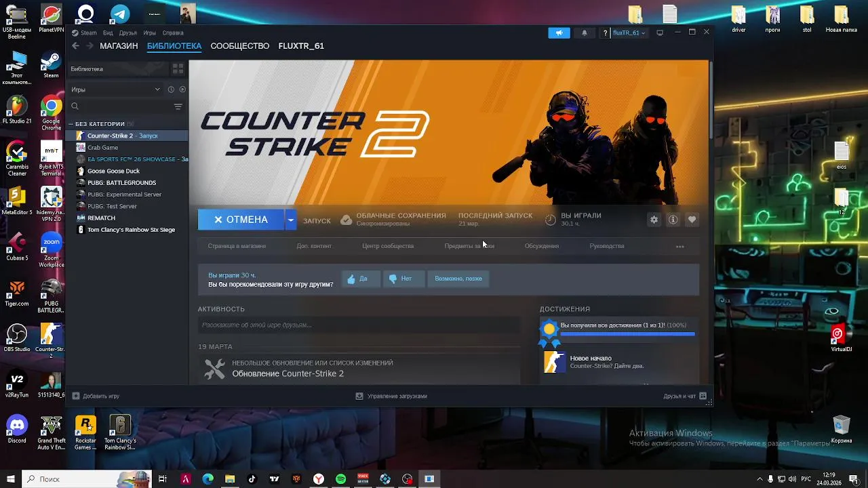Click activity post field Расскажите об этой игре
This screenshot has height=488, width=868.
coord(359,325)
